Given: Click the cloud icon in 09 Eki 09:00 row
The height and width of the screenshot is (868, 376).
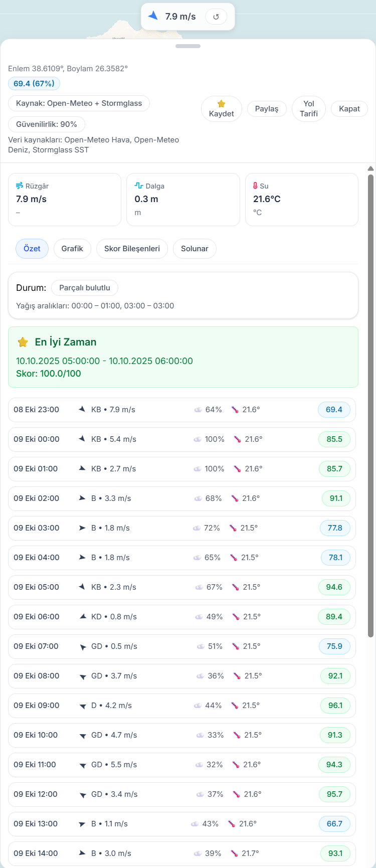Looking at the screenshot, I should pyautogui.click(x=198, y=706).
